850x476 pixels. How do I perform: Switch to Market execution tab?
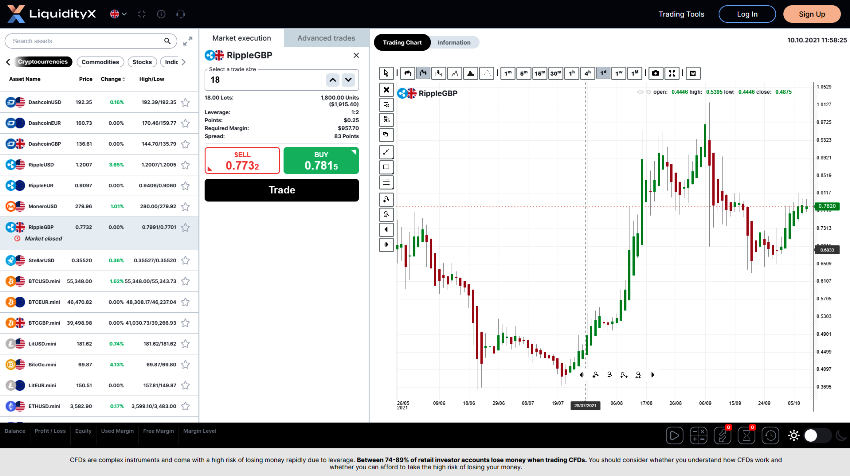click(x=242, y=38)
